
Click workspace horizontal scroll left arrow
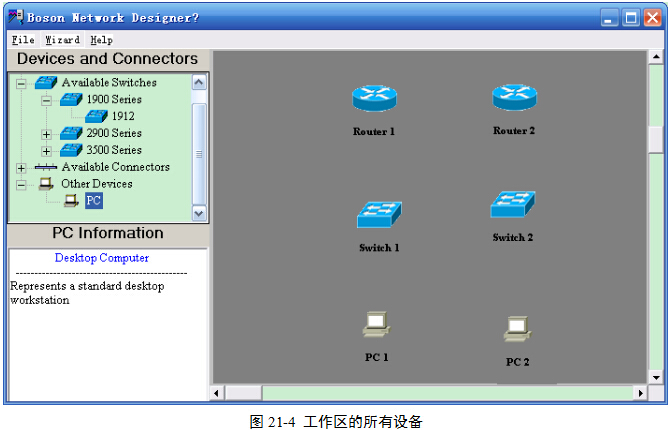[217, 393]
